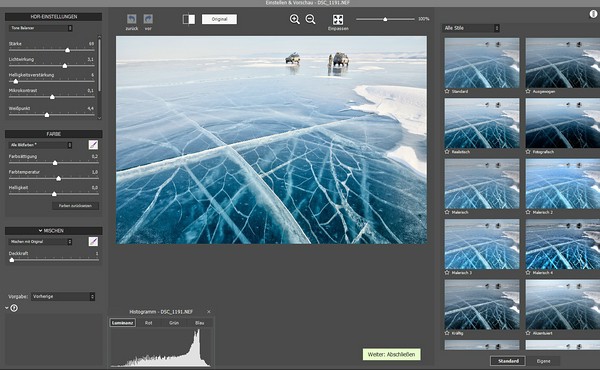The width and height of the screenshot is (600, 370).
Task: Select the Luminanz histogram tab
Action: [x=122, y=323]
